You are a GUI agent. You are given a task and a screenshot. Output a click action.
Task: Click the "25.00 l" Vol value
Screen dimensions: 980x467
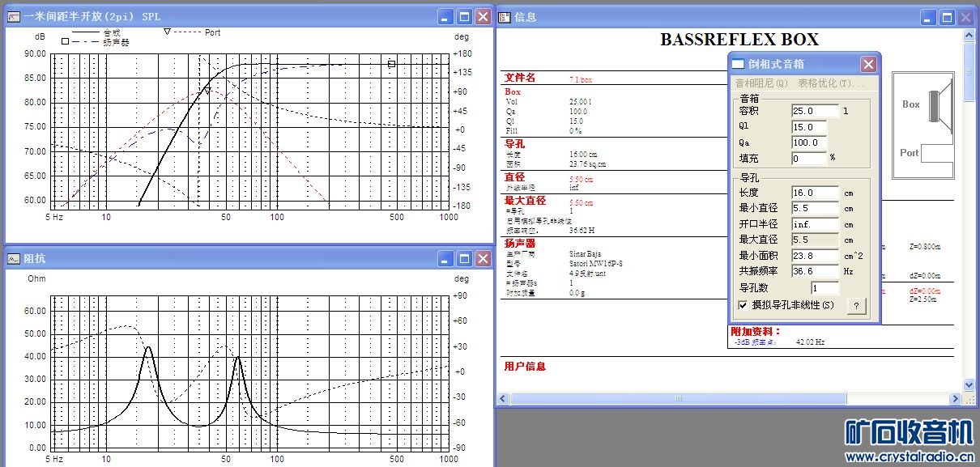581,102
